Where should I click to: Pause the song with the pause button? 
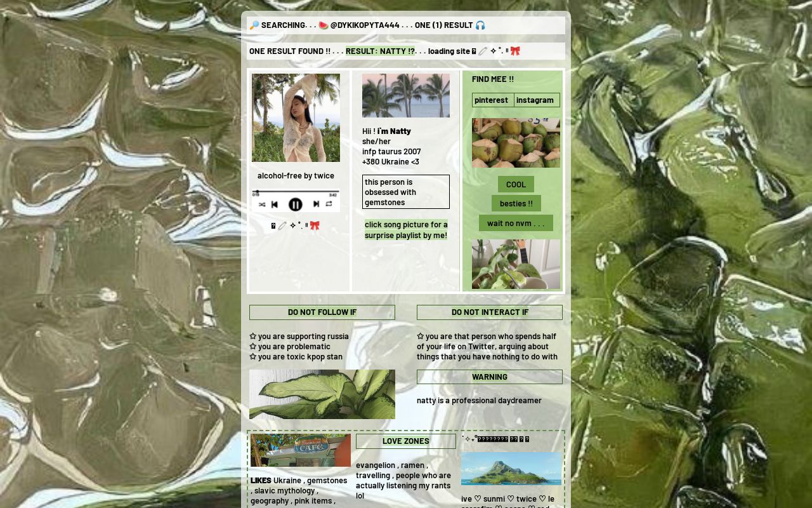point(295,204)
